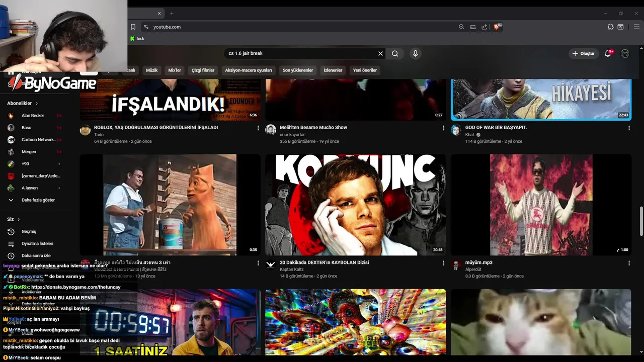Image resolution: width=644 pixels, height=362 pixels.
Task: Select the Yeni öneriler filter chip
Action: pyautogui.click(x=365, y=70)
